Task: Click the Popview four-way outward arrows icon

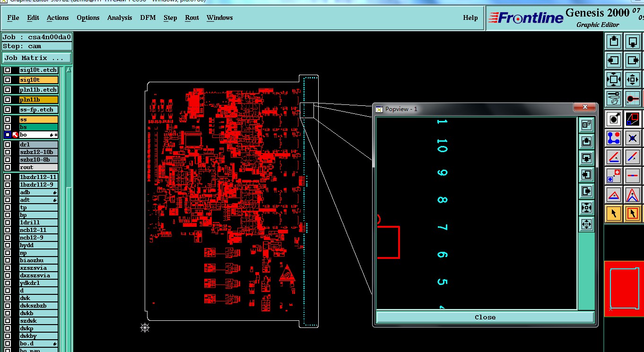Action: [586, 224]
